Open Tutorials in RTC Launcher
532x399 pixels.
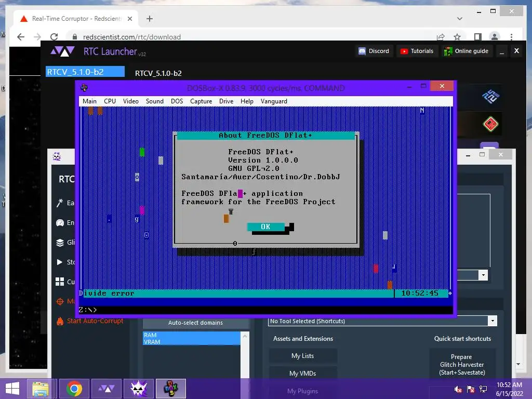[417, 51]
